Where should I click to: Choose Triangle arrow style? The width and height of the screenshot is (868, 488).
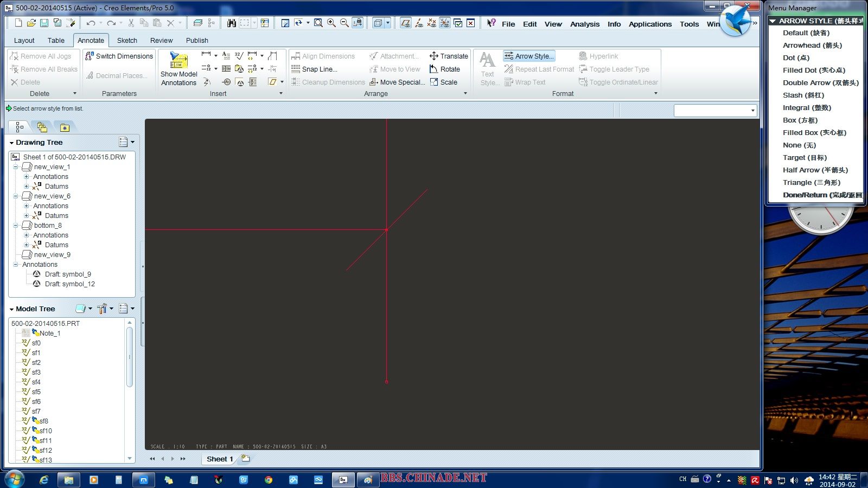click(x=811, y=182)
